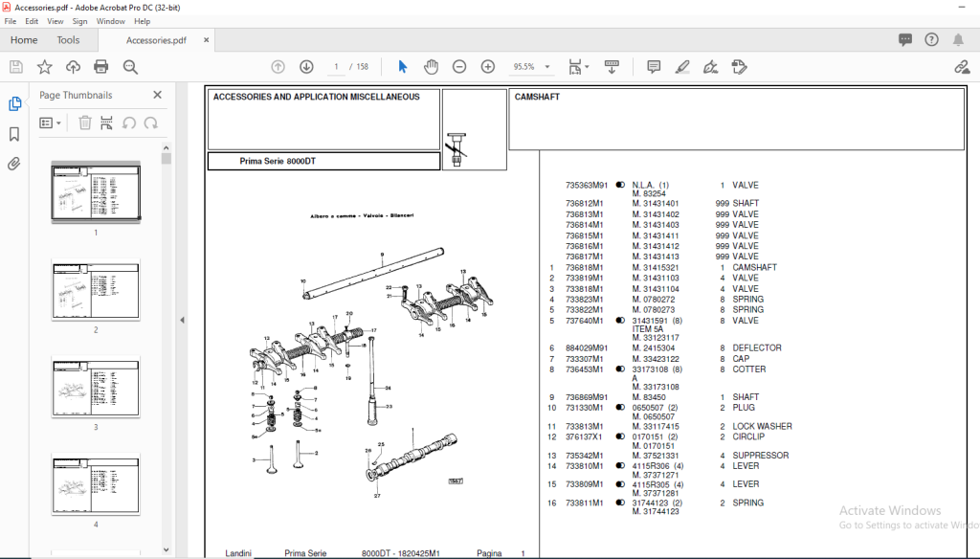The height and width of the screenshot is (559, 980).
Task: Open the View menu
Action: coord(55,21)
